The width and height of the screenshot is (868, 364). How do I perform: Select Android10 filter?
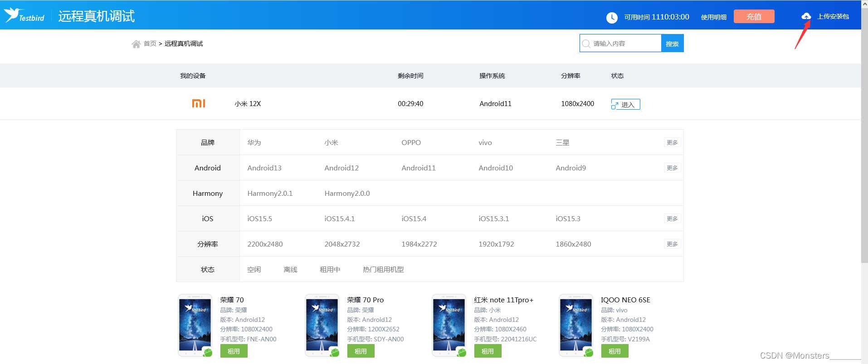click(496, 168)
